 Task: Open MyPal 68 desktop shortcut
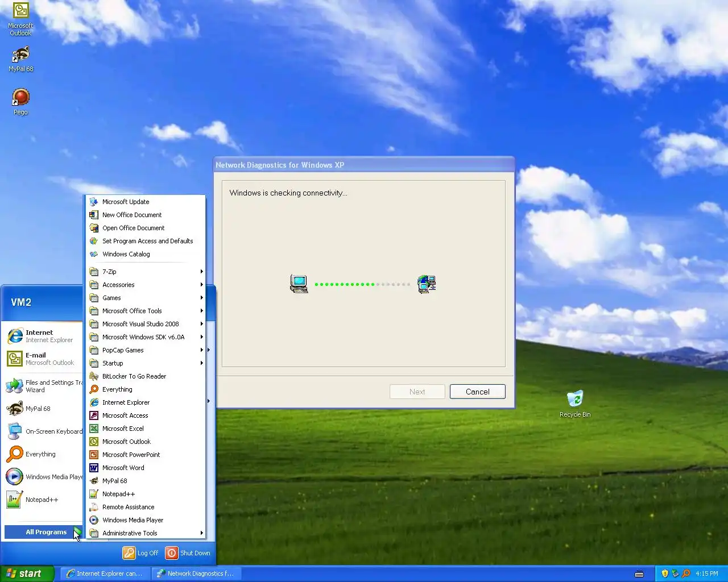pos(21,59)
